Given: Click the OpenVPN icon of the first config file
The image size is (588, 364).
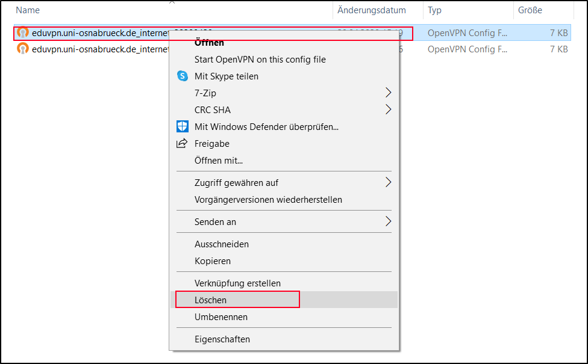Looking at the screenshot, I should click(23, 33).
